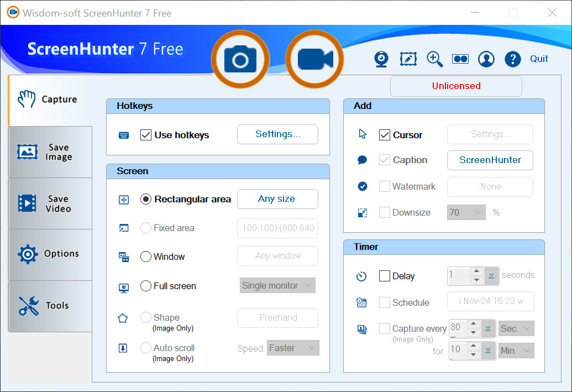Screen dimensions: 572x392
Task: Select the Full screen radio button
Action: [x=146, y=286]
